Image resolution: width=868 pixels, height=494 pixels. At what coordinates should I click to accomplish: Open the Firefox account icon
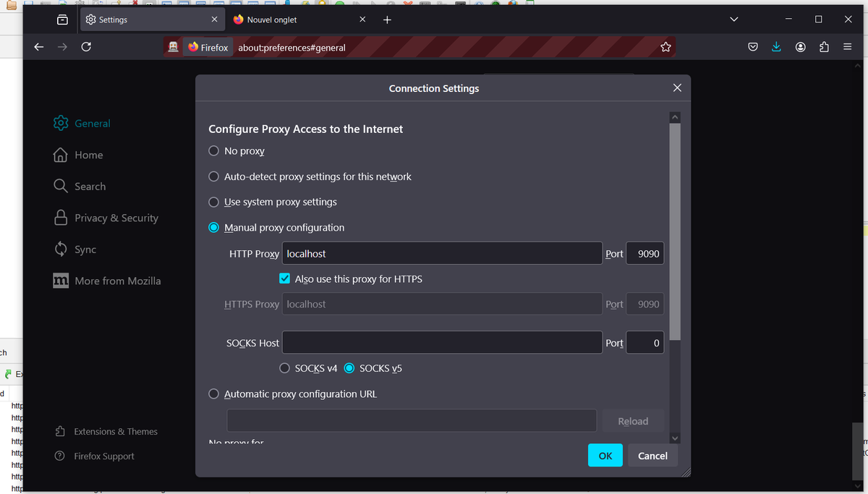point(801,47)
